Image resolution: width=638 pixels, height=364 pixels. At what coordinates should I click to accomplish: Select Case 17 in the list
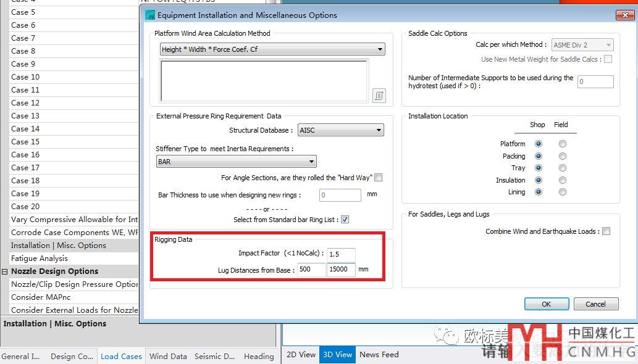point(73,168)
